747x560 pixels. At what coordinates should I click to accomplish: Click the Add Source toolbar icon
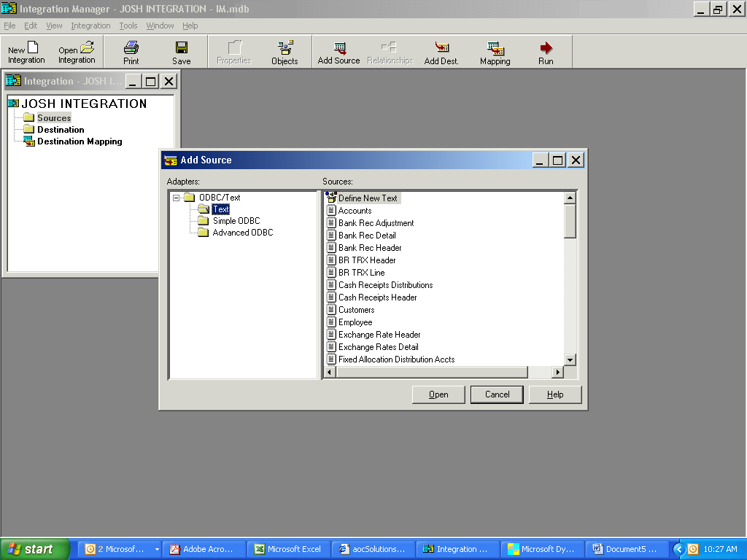(338, 51)
